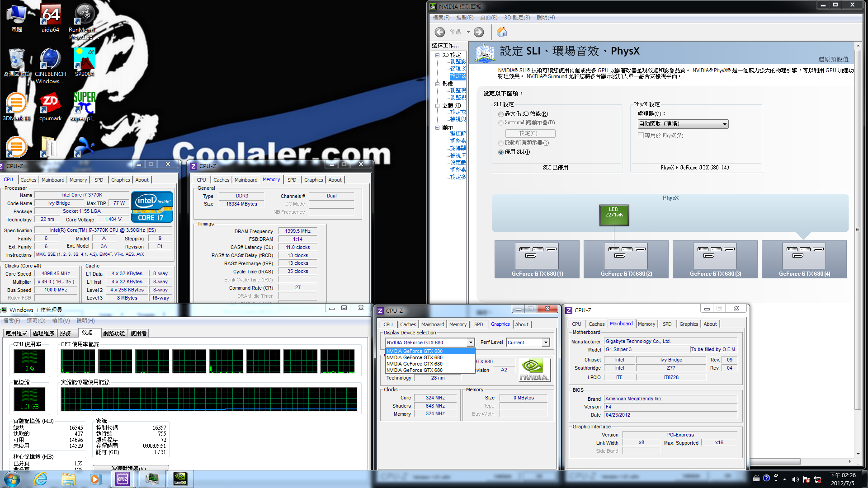This screenshot has height=488, width=868.
Task: Click the Gigabyte Technology manufacturer field
Action: click(x=671, y=342)
